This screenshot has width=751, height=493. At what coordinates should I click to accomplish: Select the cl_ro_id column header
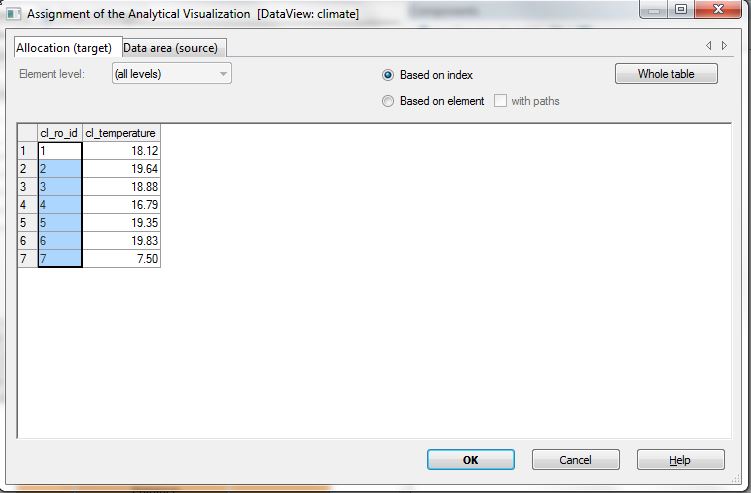(x=60, y=133)
